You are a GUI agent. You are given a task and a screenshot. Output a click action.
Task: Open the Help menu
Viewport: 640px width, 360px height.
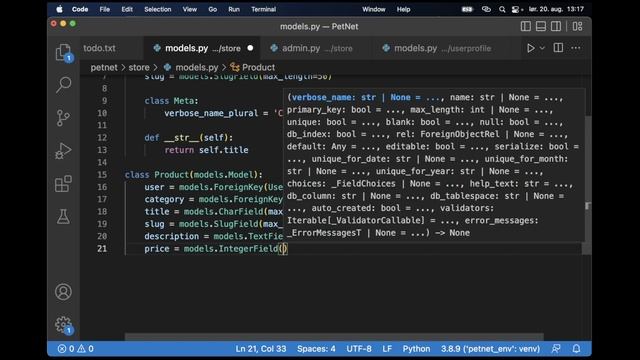pos(403,9)
